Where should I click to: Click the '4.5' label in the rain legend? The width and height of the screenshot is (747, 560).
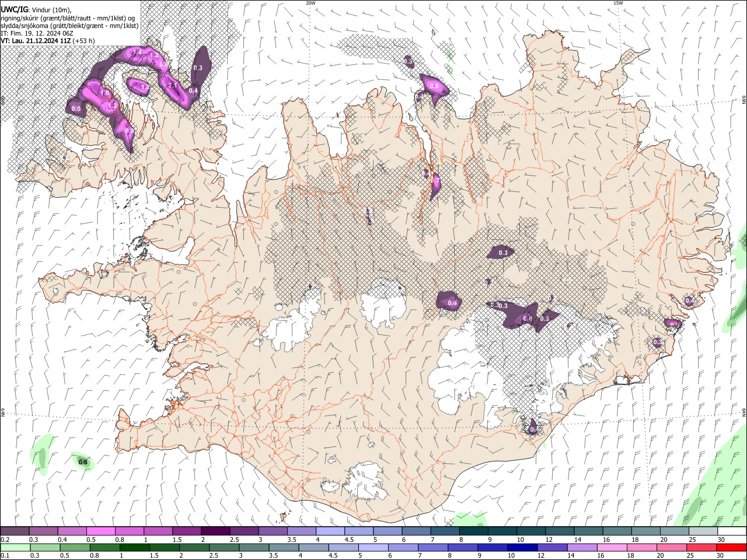pyautogui.click(x=333, y=556)
